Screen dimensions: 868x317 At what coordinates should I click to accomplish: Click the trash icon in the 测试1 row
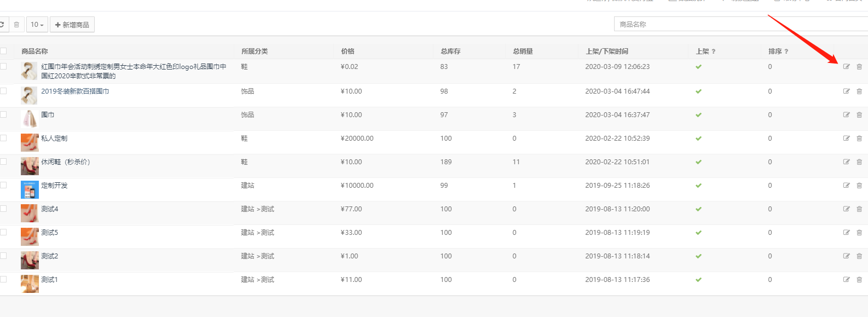[859, 280]
